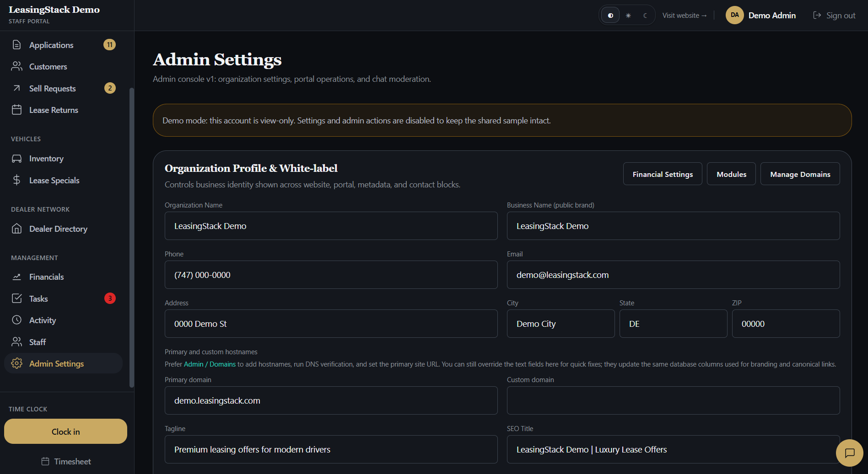Click the sign out door icon
Viewport: 868px width, 474px height.
[817, 15]
